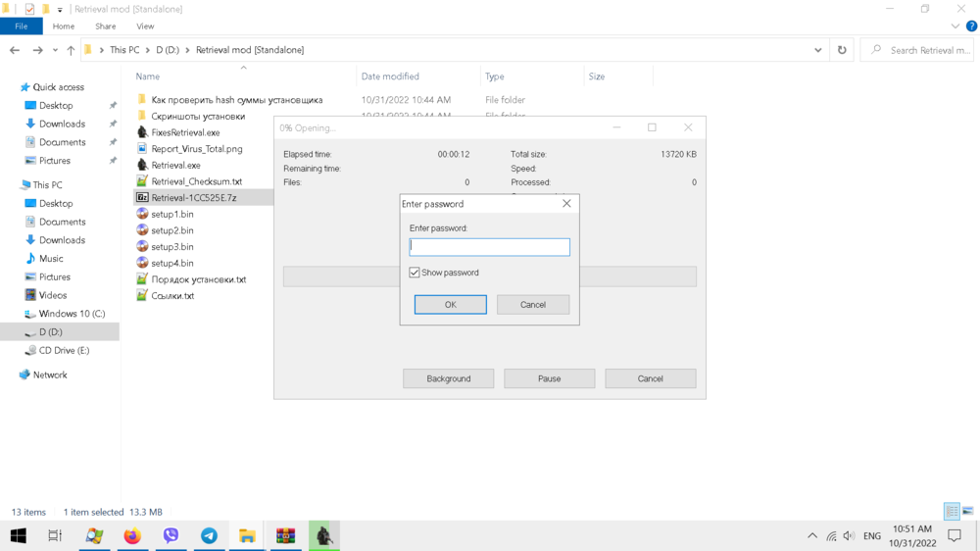This screenshot has width=980, height=551.
Task: Click the Refresh button beside address bar
Action: click(x=842, y=50)
